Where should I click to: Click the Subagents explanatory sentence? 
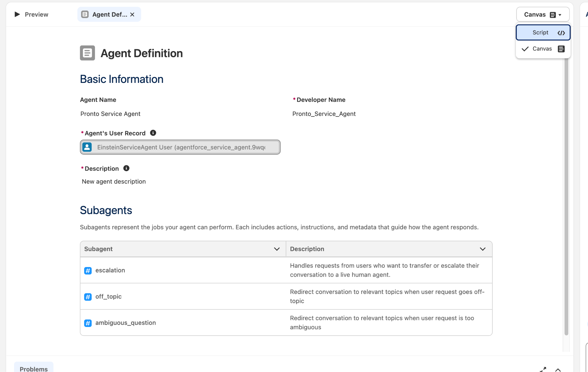point(279,227)
